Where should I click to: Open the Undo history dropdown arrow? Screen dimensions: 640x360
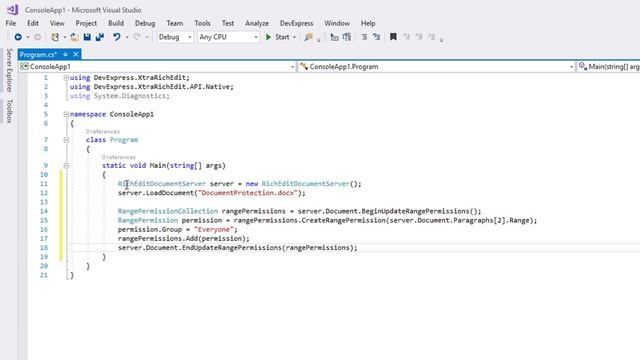127,38
